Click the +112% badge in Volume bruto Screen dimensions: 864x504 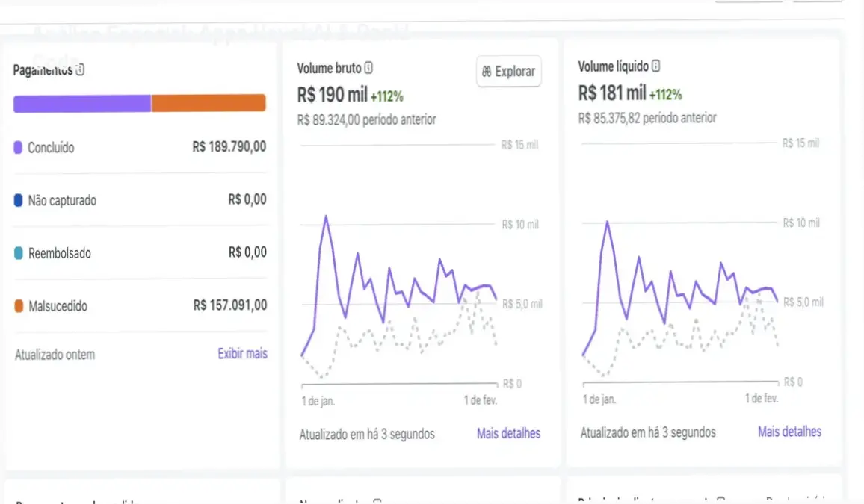pos(387,96)
